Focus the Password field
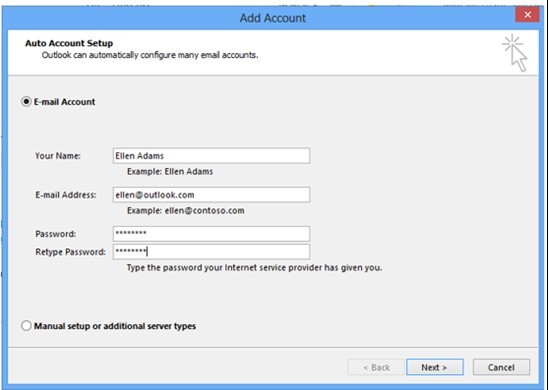Viewport: 549px width, 390px height. click(x=211, y=234)
